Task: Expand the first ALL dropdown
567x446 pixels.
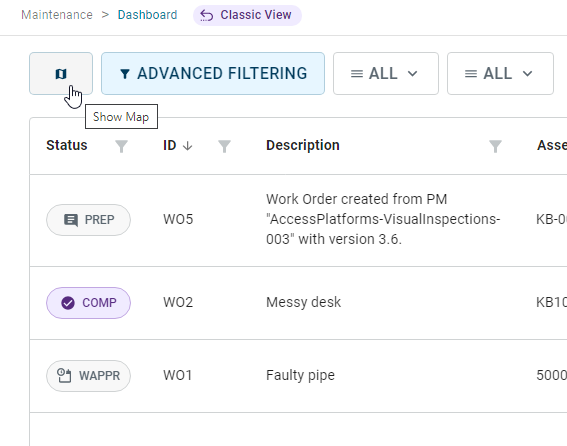Action: click(x=386, y=73)
